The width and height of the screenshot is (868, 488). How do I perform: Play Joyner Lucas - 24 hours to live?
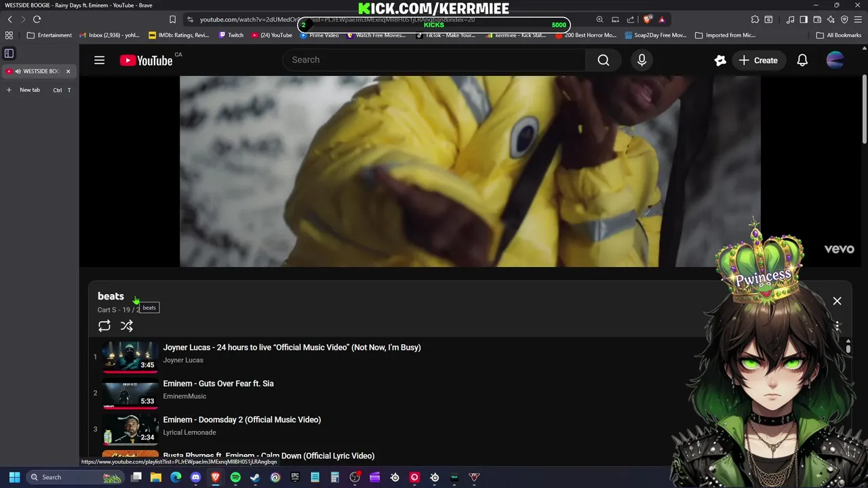(292, 348)
